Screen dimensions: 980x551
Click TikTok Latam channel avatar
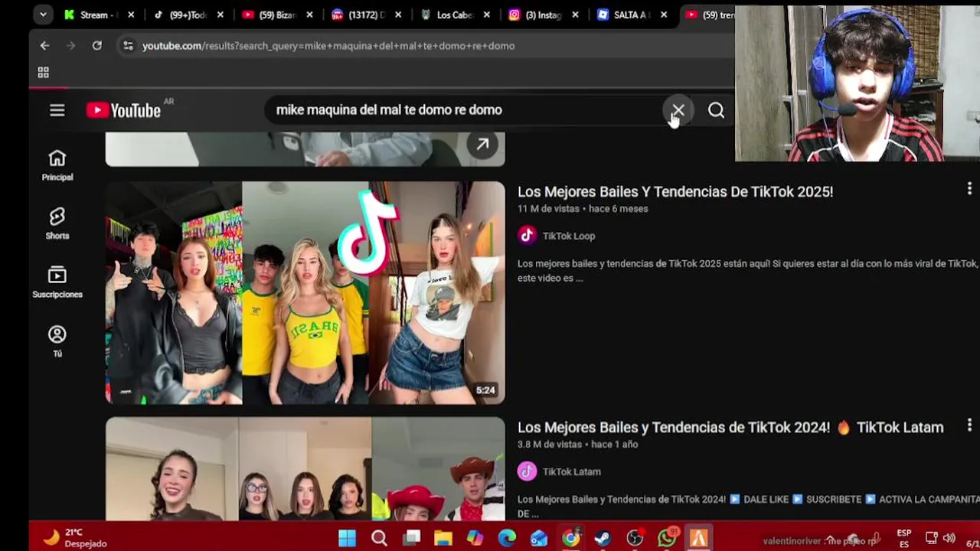(527, 471)
